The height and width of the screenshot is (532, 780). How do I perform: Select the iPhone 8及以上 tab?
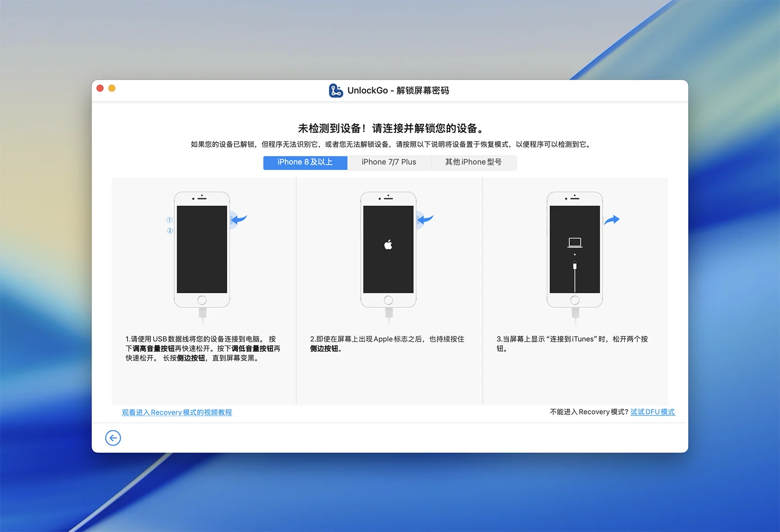[305, 162]
